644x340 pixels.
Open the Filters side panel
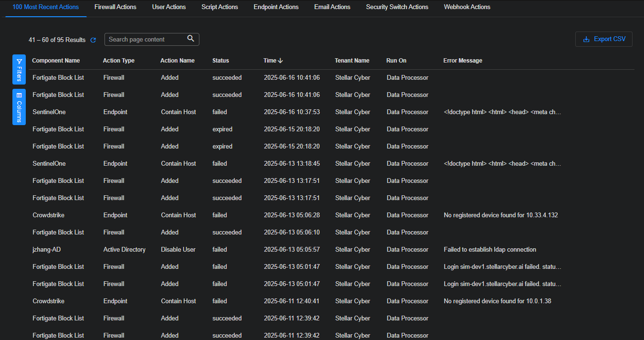pos(19,69)
